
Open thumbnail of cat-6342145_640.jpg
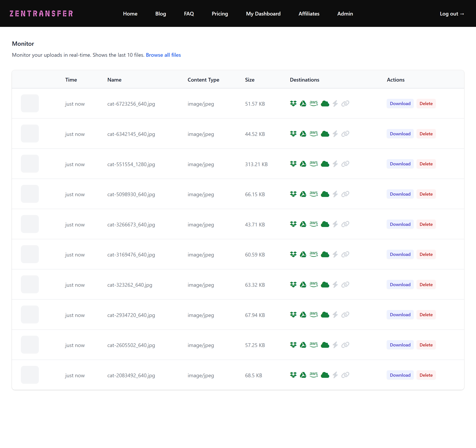tap(30, 134)
